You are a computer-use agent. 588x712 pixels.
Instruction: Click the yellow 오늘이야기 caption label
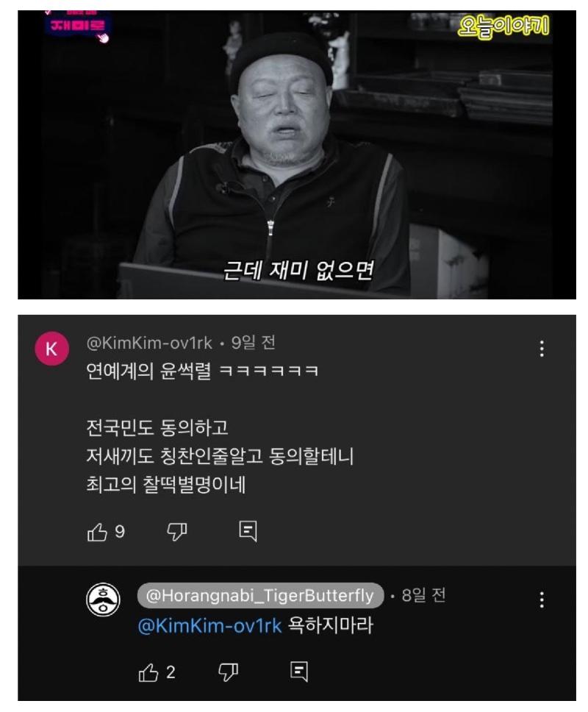(x=503, y=26)
